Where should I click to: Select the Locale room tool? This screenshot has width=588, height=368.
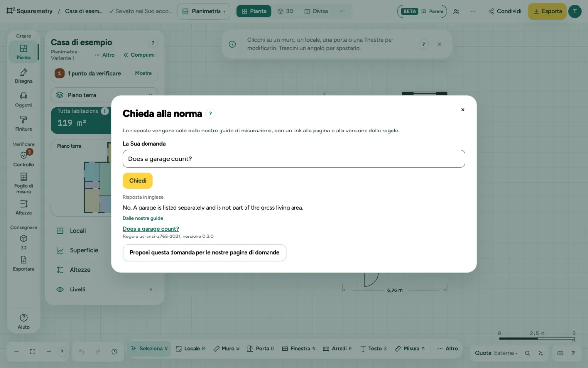point(191,349)
